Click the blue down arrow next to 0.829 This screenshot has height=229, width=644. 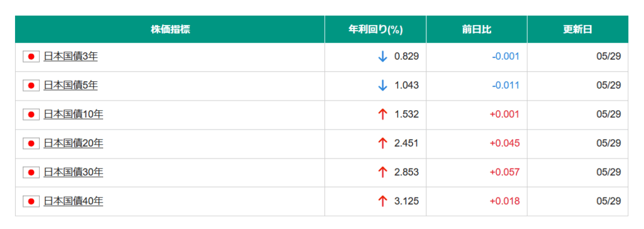tap(382, 57)
